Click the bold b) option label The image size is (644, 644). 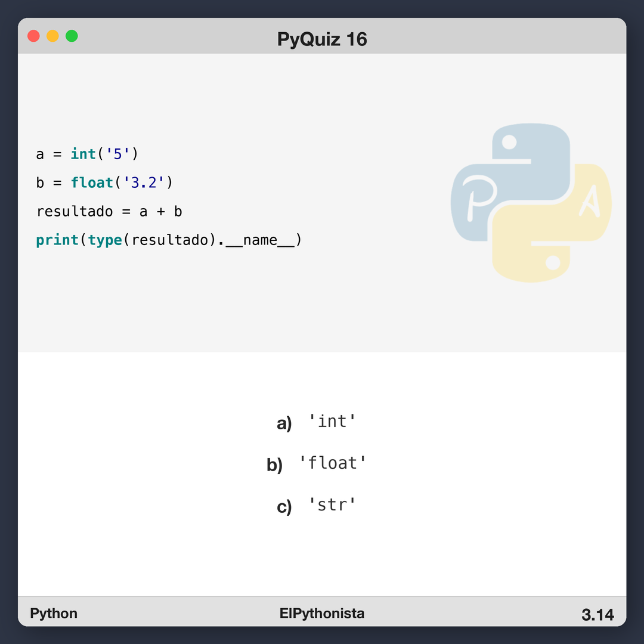point(274,465)
